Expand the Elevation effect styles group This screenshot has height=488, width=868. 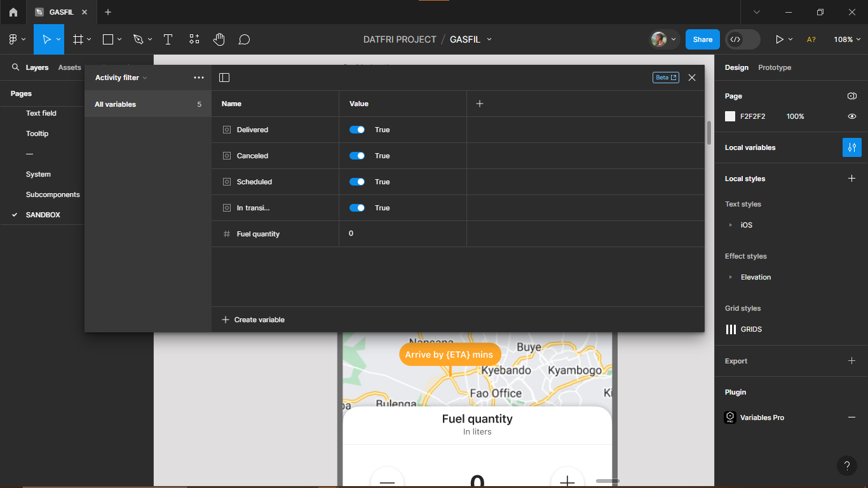(730, 277)
